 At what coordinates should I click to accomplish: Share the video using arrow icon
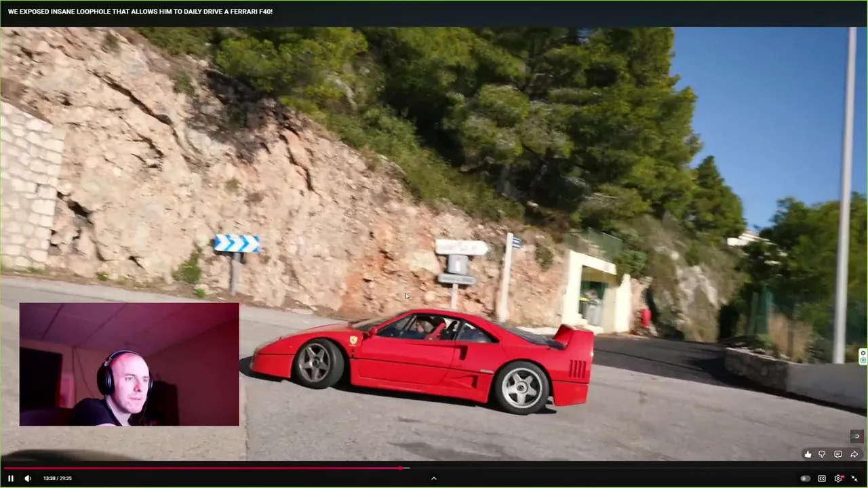click(x=854, y=454)
